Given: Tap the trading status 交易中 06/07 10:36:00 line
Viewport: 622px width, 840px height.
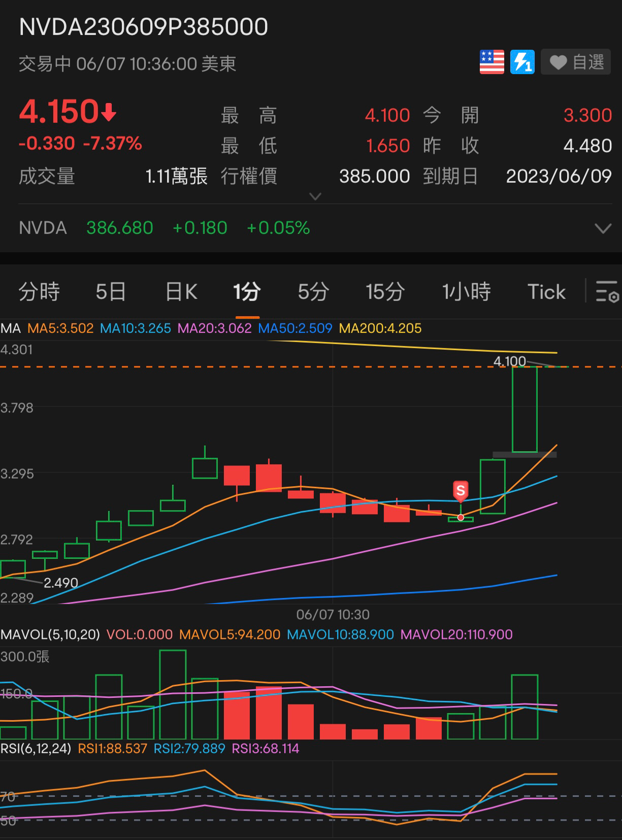Looking at the screenshot, I should (x=127, y=64).
